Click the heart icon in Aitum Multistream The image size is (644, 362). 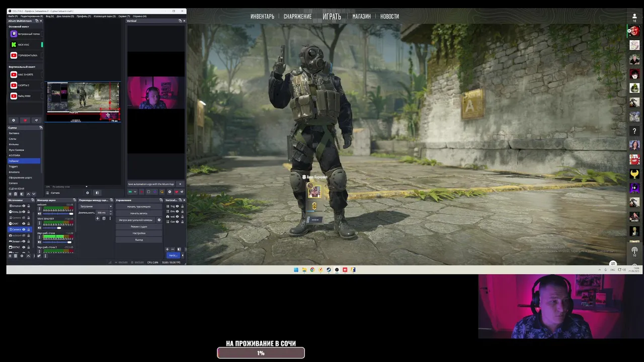point(25,120)
